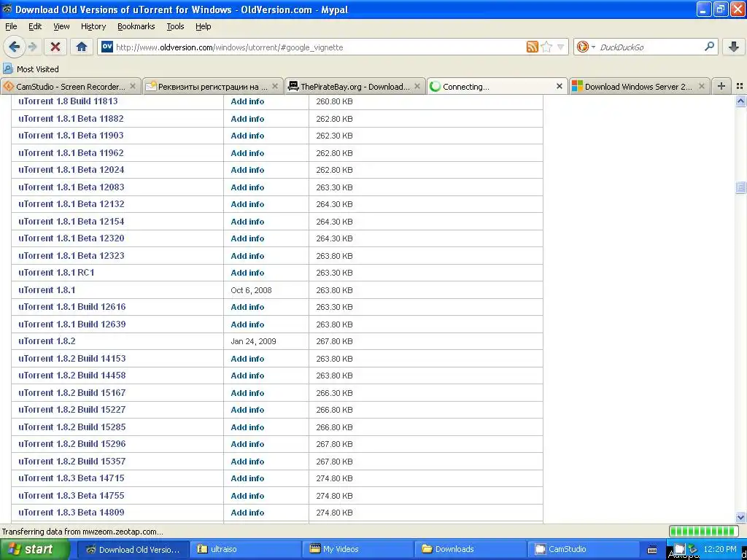
Task: Click the vertical scrollbar thumb
Action: [x=740, y=187]
